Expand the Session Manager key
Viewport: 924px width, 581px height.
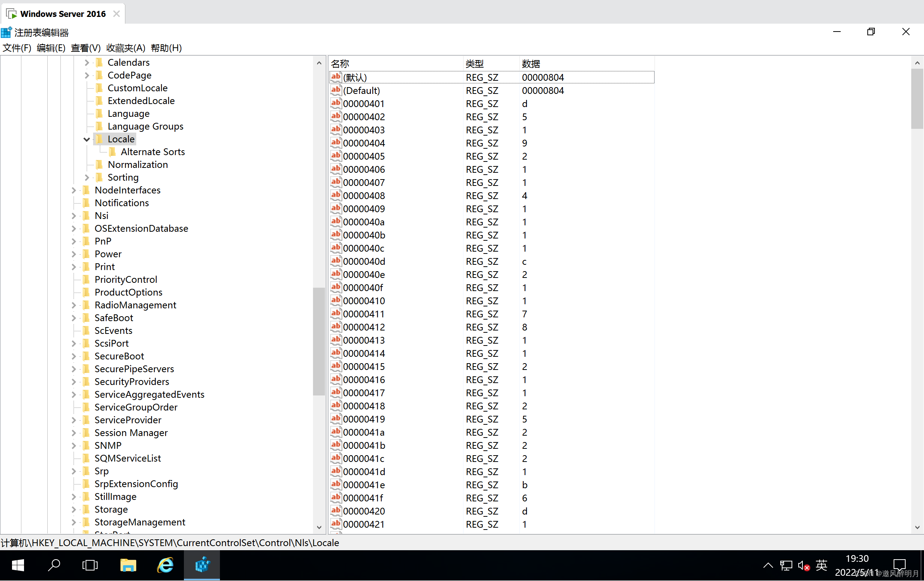(x=74, y=433)
